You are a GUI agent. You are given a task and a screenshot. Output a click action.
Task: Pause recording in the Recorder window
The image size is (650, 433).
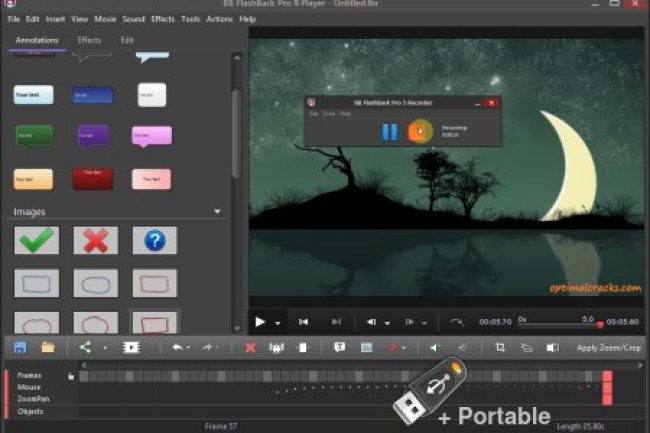[x=389, y=131]
